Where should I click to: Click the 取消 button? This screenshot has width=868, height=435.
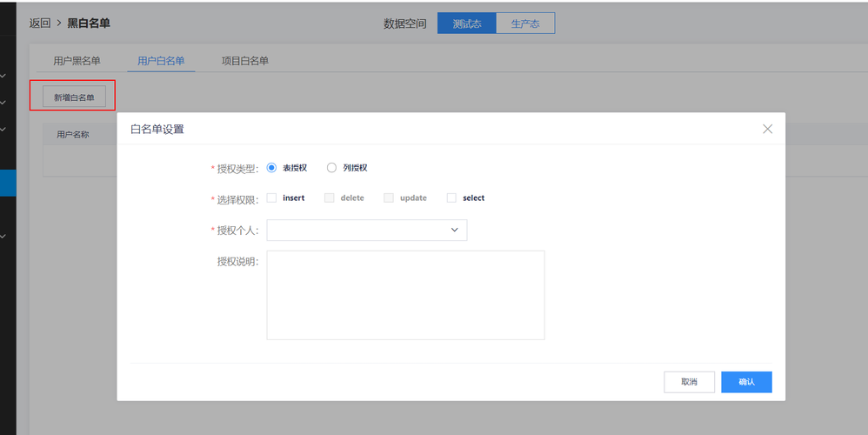[x=689, y=382]
